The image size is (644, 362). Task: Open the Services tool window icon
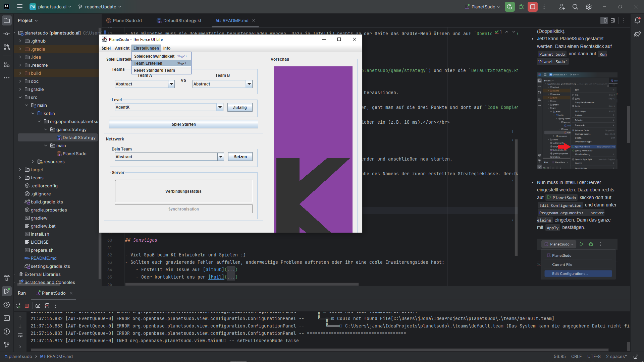[x=7, y=305]
